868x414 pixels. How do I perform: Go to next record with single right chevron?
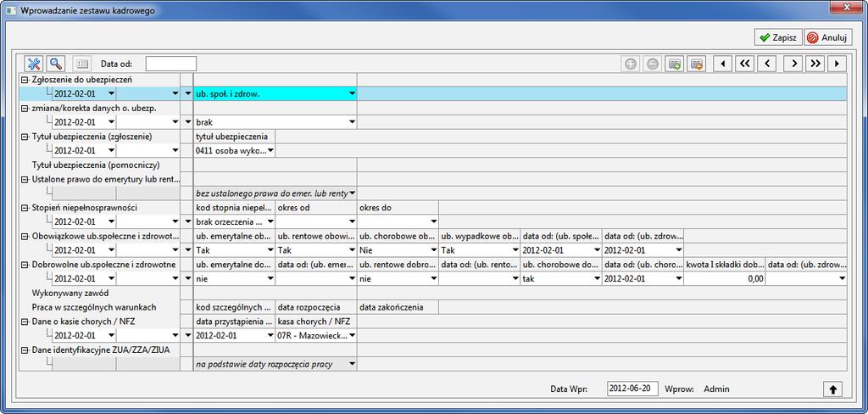[x=793, y=64]
